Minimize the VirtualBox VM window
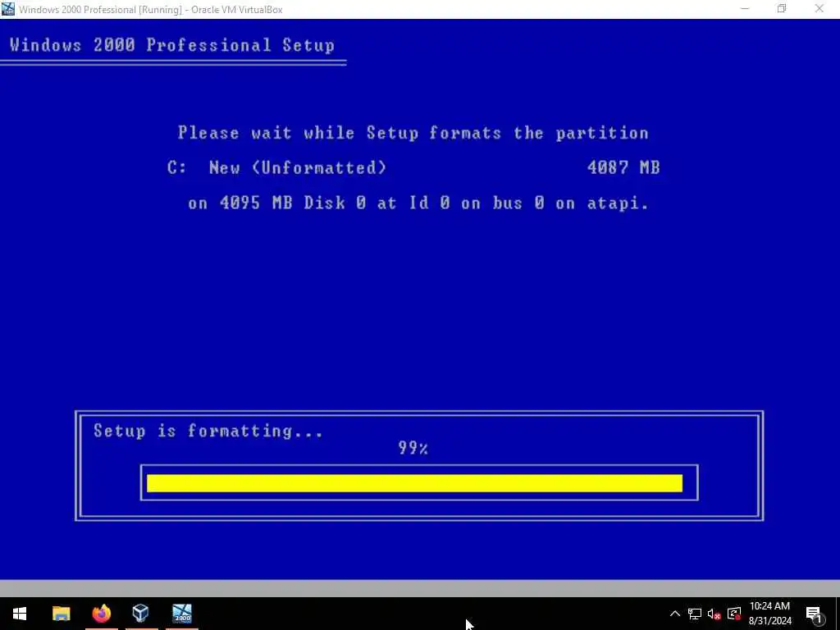 pos(745,9)
